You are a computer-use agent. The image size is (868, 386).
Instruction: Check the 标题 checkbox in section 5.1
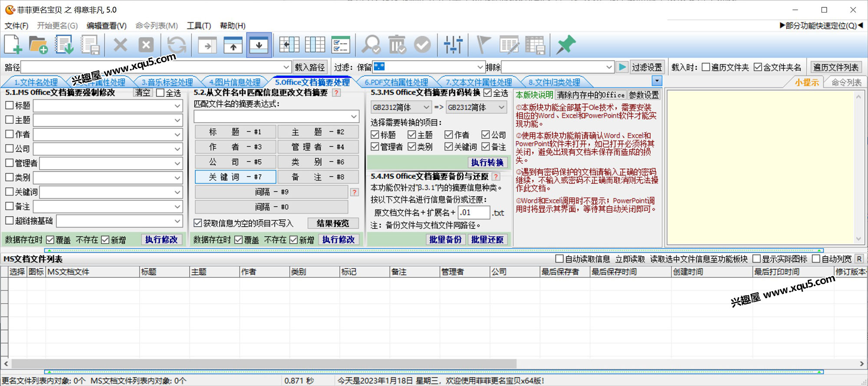(10, 106)
